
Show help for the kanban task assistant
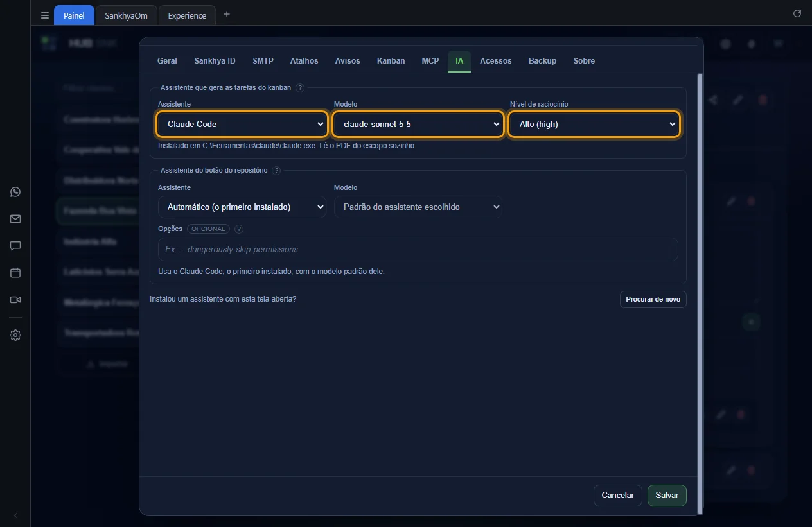(x=300, y=88)
